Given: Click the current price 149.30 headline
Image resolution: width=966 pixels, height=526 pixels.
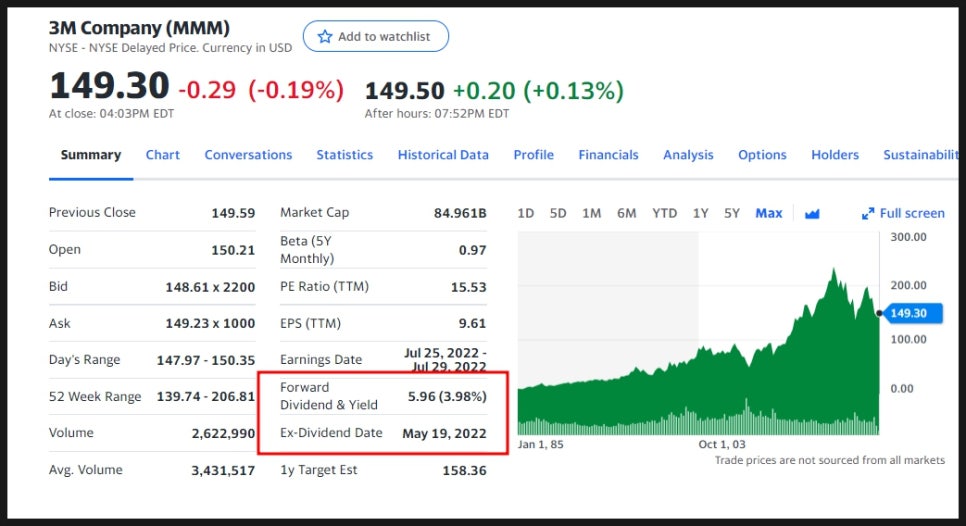Looking at the screenshot, I should (x=109, y=85).
